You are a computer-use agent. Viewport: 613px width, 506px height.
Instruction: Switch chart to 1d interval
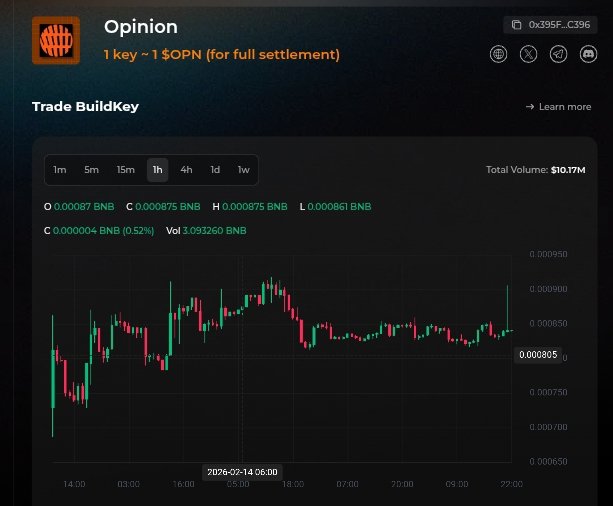tap(215, 170)
